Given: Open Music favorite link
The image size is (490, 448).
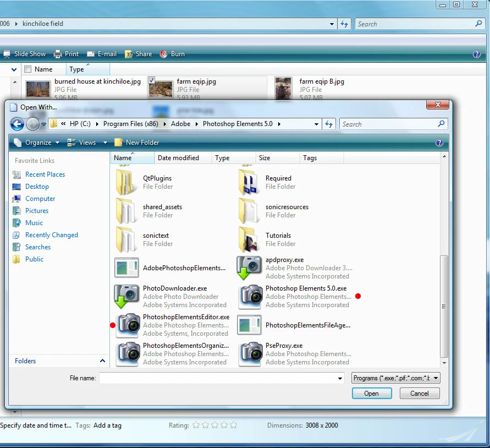Looking at the screenshot, I should coord(34,223).
